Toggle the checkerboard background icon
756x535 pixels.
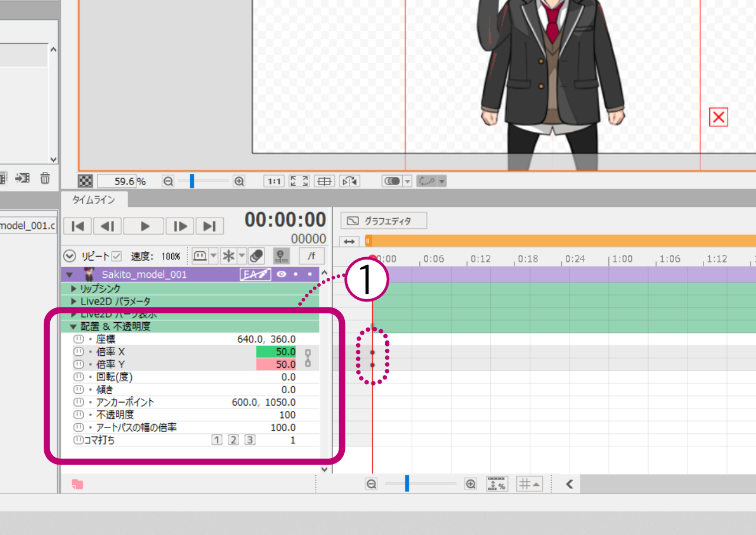click(x=85, y=181)
